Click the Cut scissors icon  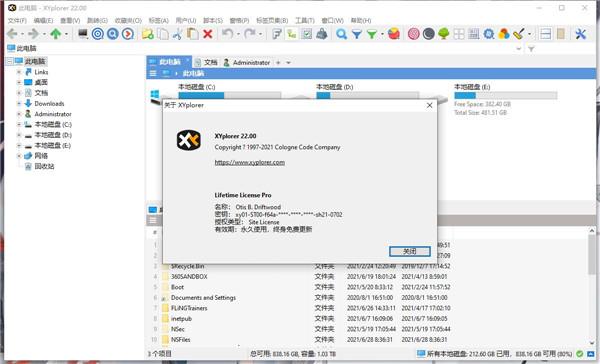(x=178, y=34)
